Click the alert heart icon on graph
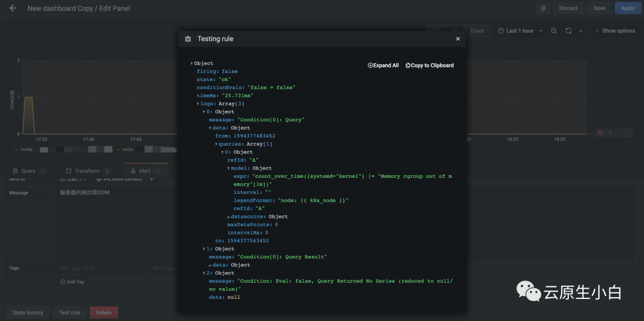 click(600, 133)
